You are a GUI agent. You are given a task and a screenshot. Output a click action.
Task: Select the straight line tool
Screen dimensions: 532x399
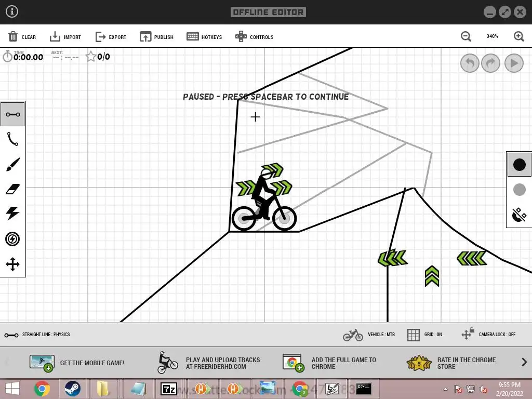pos(12,114)
